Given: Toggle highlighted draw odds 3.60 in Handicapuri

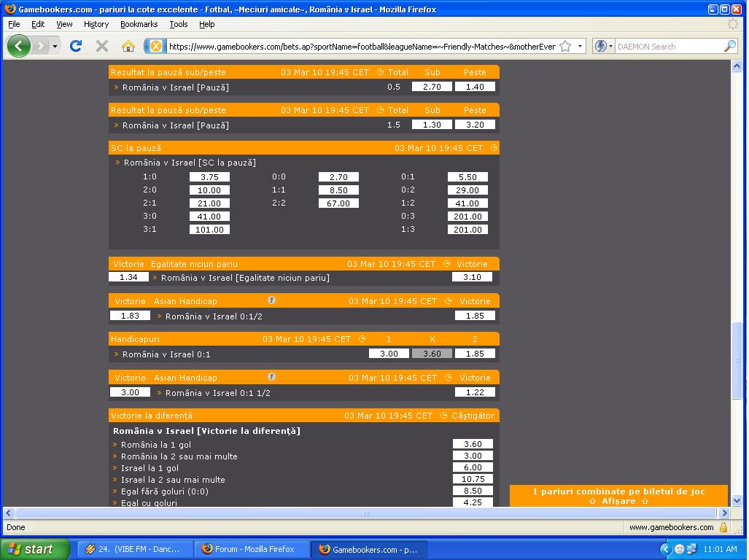Looking at the screenshot, I should coord(432,354).
